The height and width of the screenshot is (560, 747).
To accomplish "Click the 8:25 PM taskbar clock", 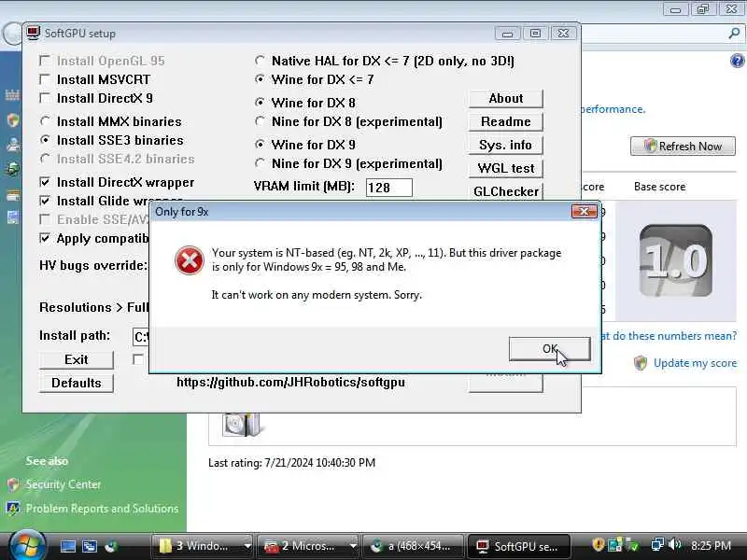I will click(x=711, y=546).
